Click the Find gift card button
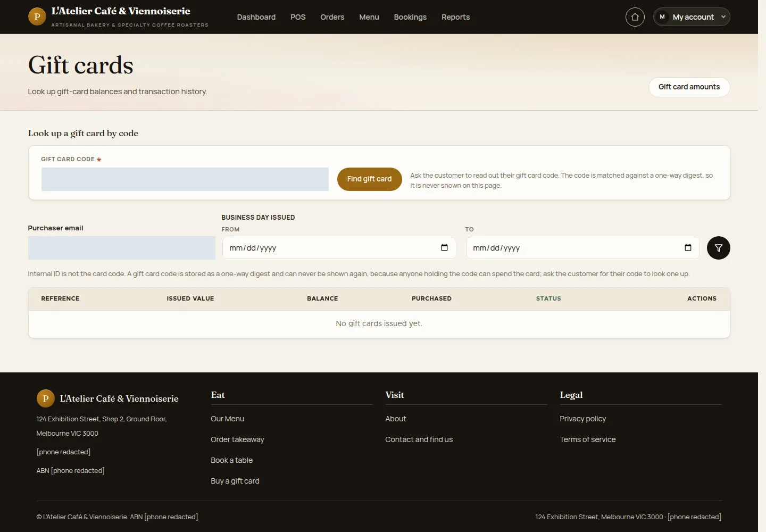This screenshot has height=532, width=766. click(x=369, y=179)
